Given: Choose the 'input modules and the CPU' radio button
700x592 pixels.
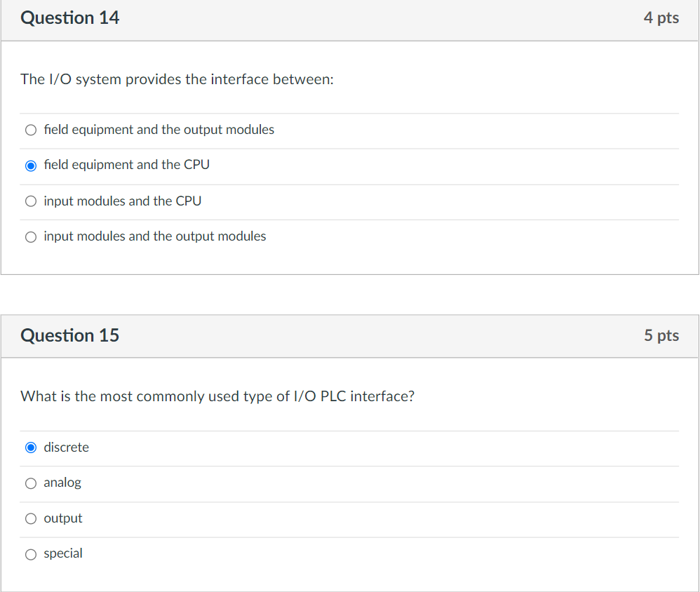Looking at the screenshot, I should 30,201.
